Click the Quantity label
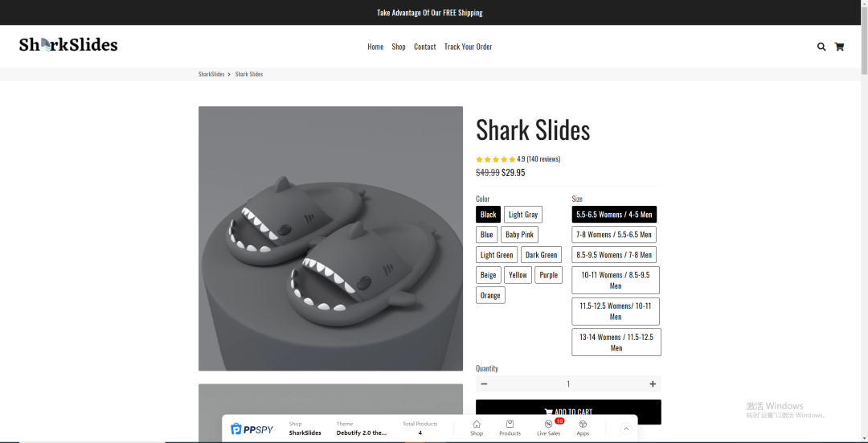The image size is (868, 443). point(487,368)
